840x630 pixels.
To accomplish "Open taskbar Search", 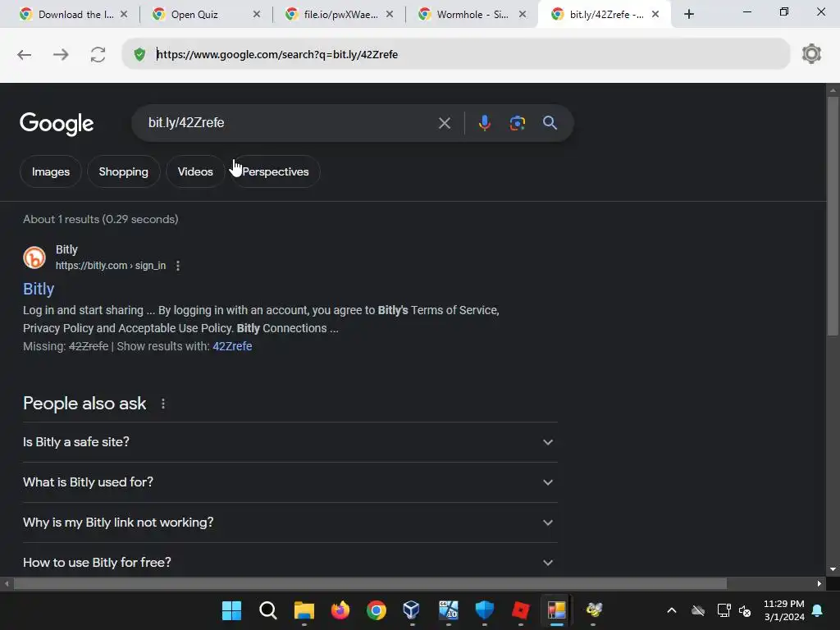I will coord(268,610).
